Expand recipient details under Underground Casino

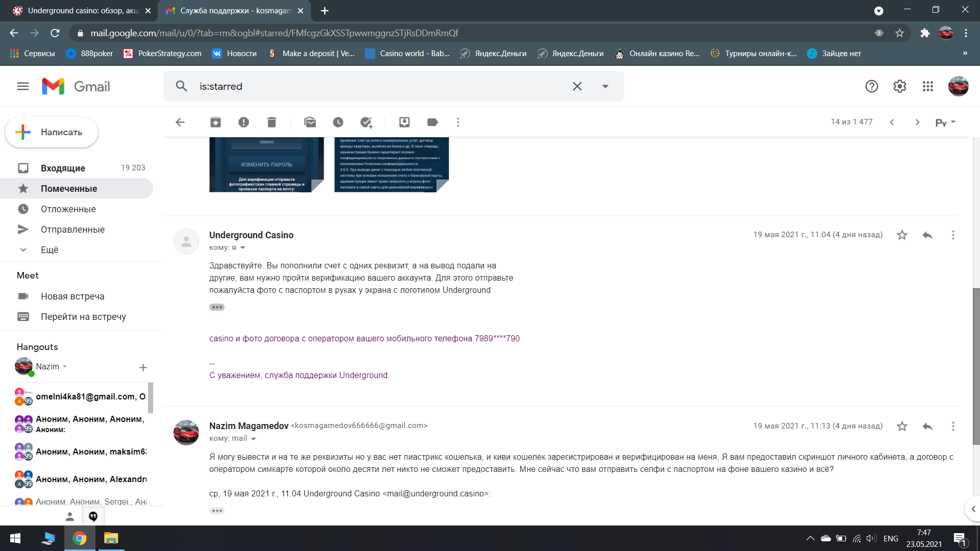242,248
